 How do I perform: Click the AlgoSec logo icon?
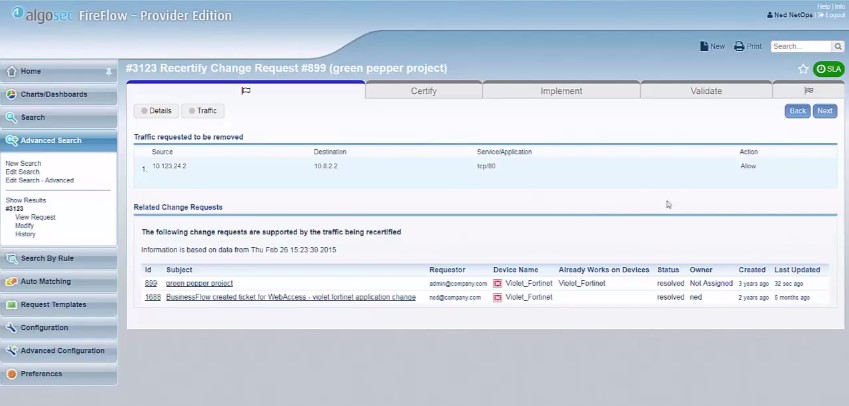coord(17,12)
